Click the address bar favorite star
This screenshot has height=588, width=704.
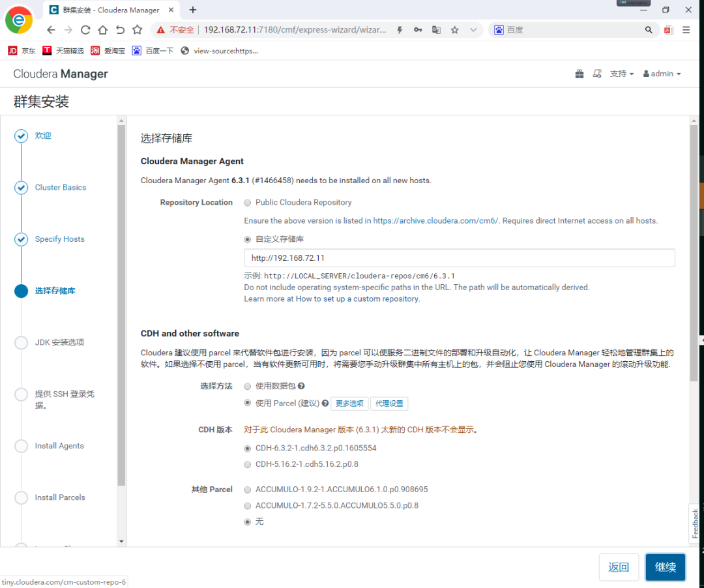pos(455,30)
